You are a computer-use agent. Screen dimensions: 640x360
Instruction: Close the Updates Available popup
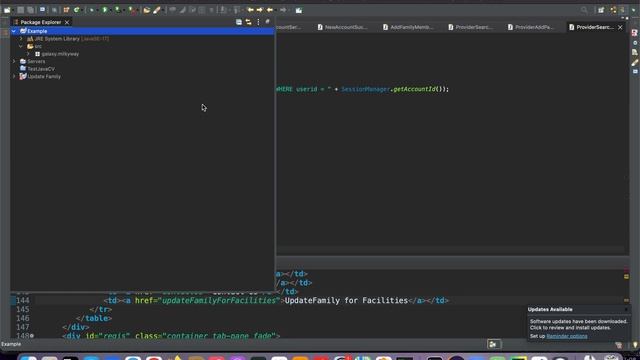(x=626, y=309)
